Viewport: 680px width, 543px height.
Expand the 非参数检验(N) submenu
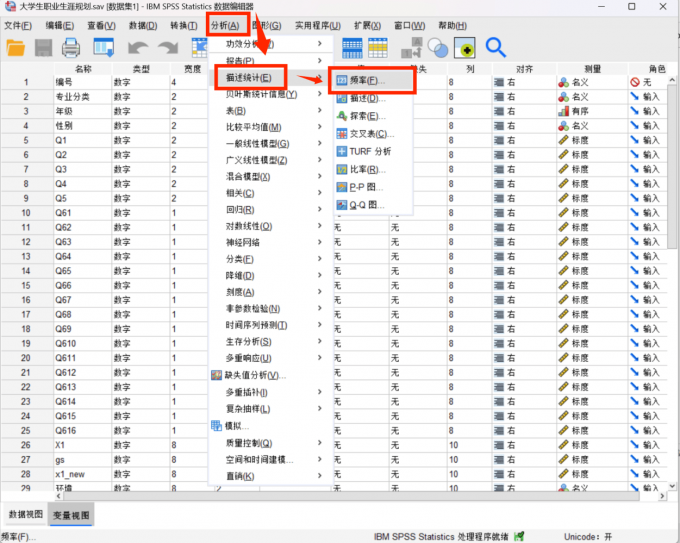click(271, 308)
